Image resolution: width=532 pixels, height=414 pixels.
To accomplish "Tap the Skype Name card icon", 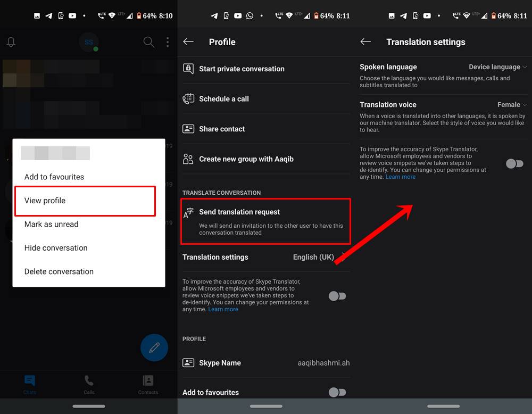I will (188, 363).
